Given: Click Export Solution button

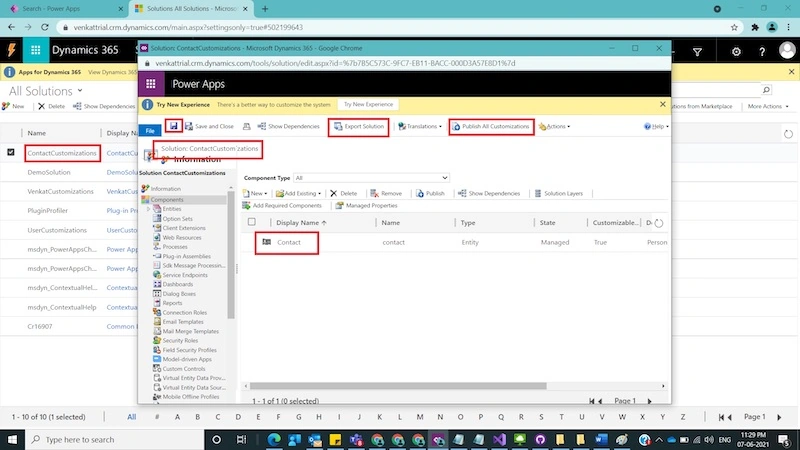Looking at the screenshot, I should point(359,126).
